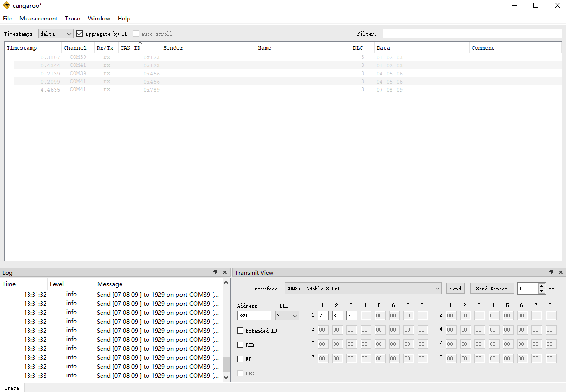
Task: Click data byte 3 field containing 9
Action: coord(352,316)
